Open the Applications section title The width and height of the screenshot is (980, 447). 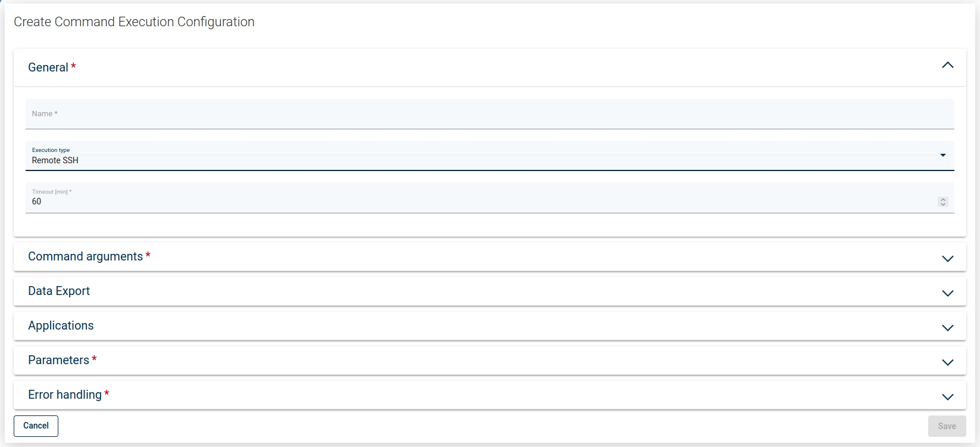coord(61,326)
